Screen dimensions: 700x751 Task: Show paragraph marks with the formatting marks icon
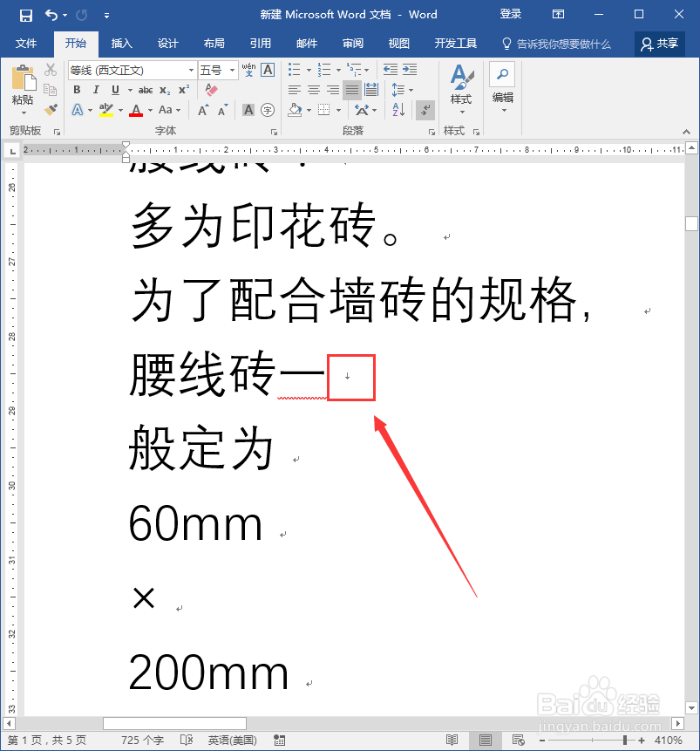click(x=425, y=110)
